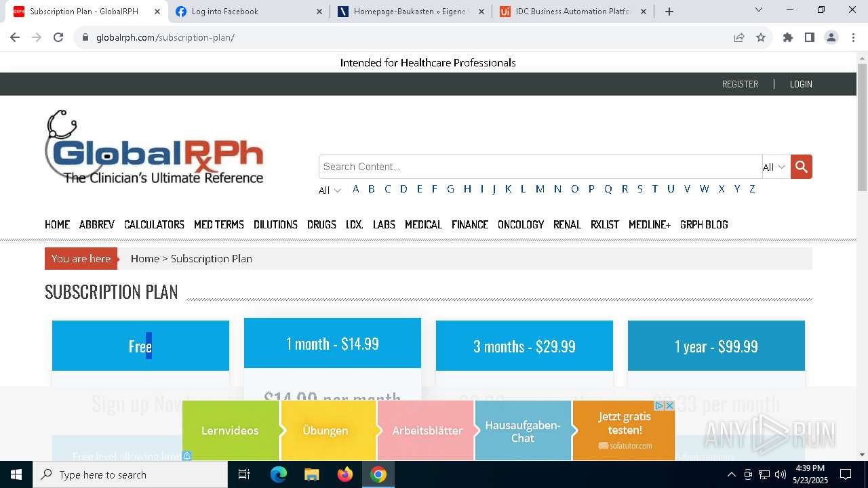Show hidden system tray icons

731,474
